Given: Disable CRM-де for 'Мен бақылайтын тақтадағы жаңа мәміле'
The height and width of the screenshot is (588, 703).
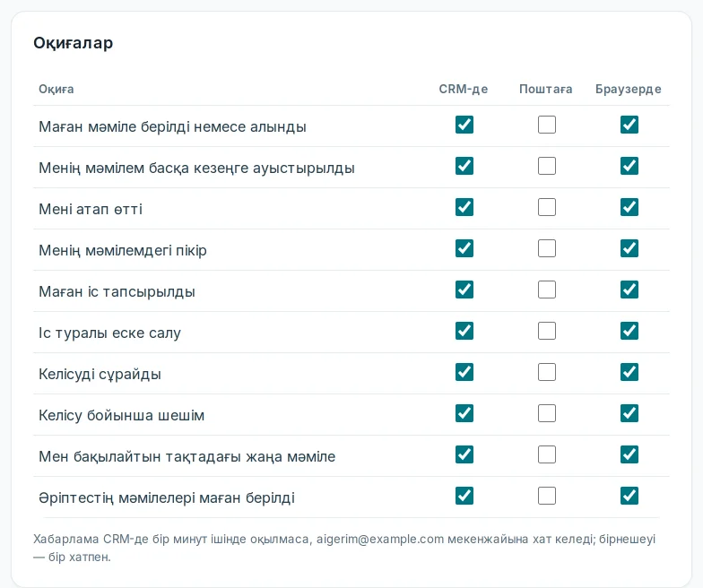Looking at the screenshot, I should point(464,454).
